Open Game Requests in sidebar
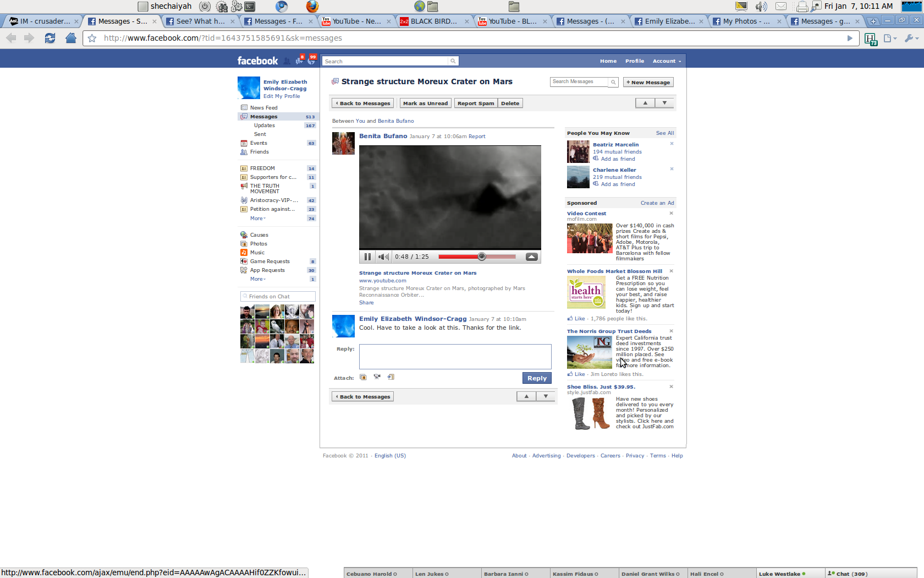Image resolution: width=924 pixels, height=578 pixels. (269, 261)
